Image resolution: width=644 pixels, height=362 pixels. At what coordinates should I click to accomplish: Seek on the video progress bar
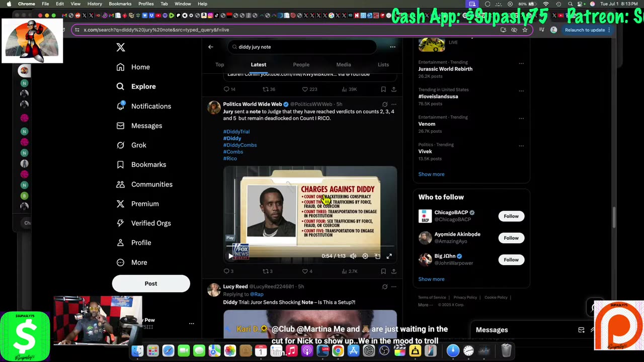(x=310, y=246)
